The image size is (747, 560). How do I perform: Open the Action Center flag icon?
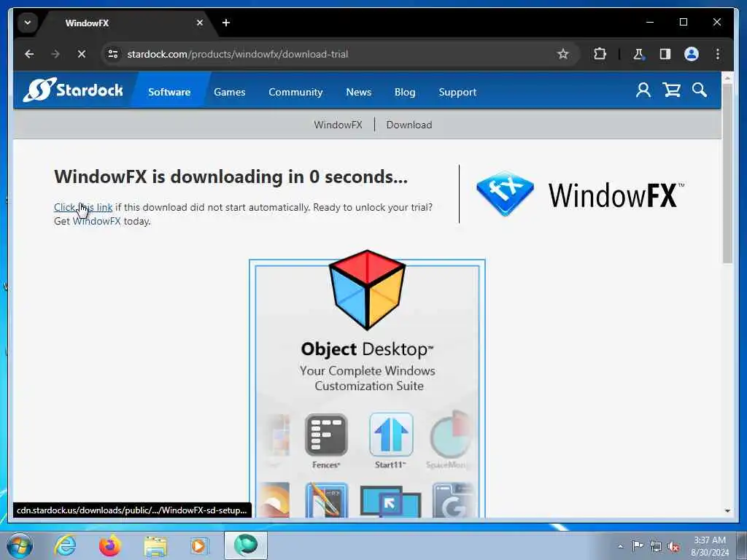638,545
